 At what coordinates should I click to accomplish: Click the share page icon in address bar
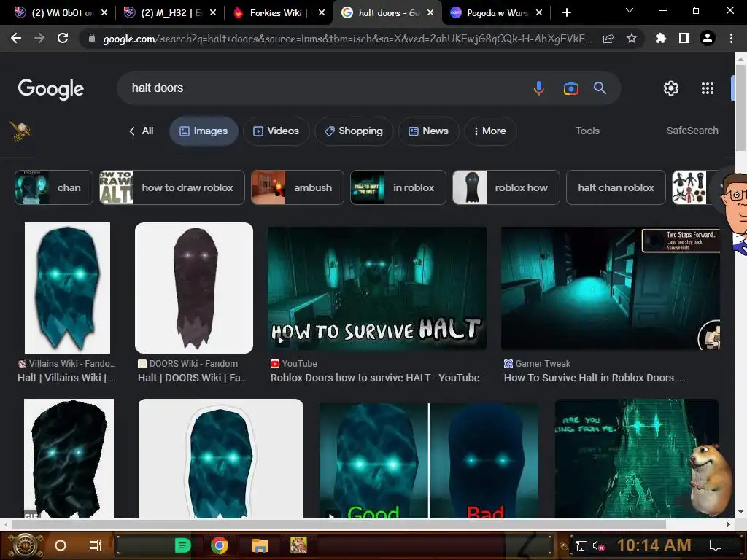point(608,39)
